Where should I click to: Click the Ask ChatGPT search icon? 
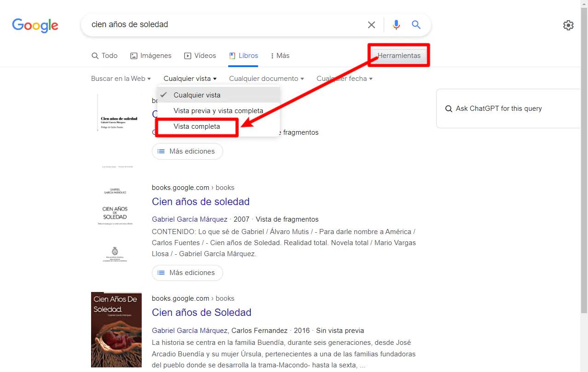click(x=449, y=109)
